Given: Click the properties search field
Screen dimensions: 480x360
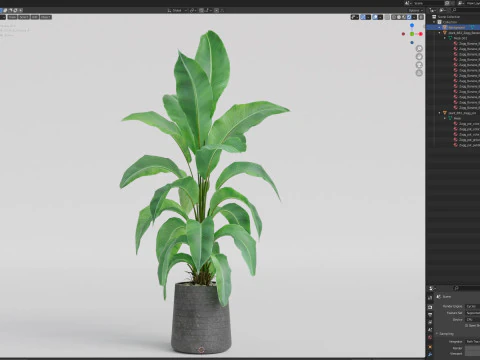Looking at the screenshot, I should pyautogui.click(x=467, y=288).
